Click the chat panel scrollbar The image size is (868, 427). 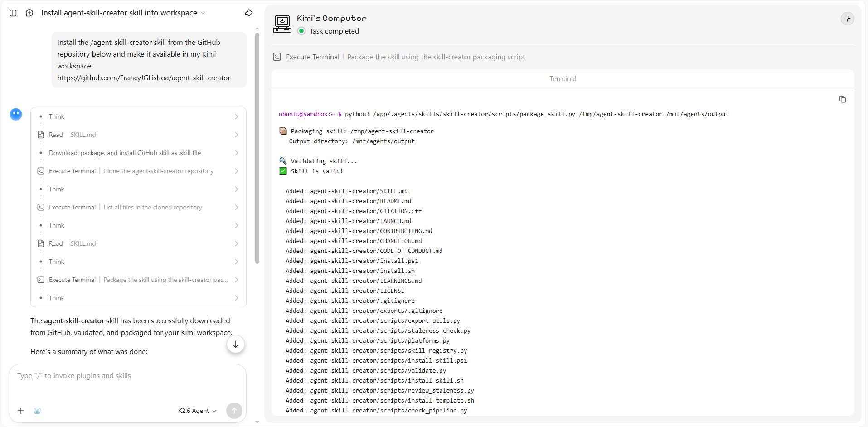[257, 148]
